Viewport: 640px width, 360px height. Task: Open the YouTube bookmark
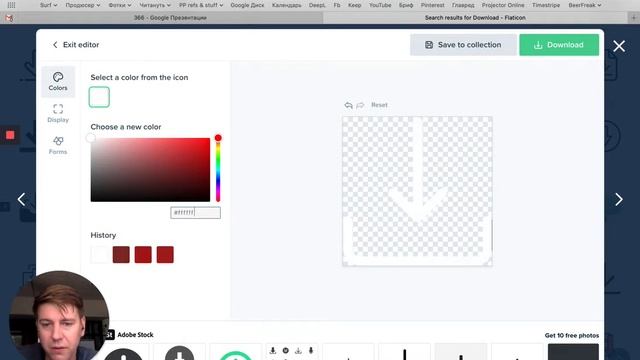point(380,5)
